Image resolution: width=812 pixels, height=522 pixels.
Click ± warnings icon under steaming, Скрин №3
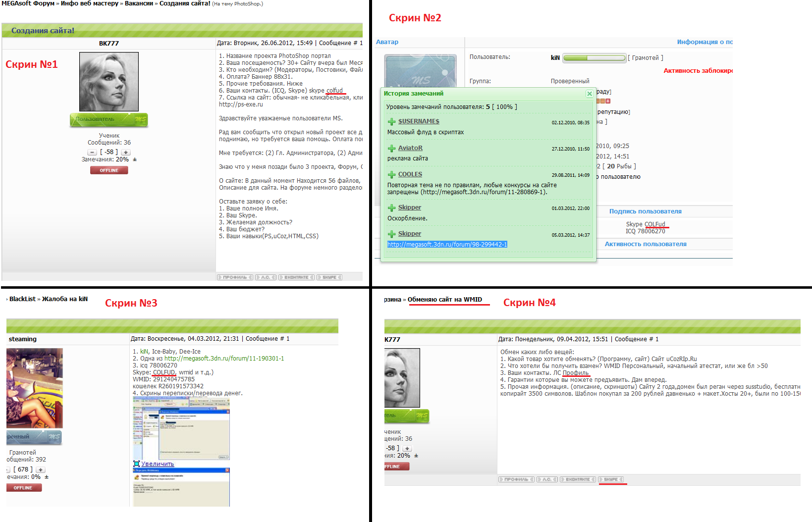[x=47, y=477]
